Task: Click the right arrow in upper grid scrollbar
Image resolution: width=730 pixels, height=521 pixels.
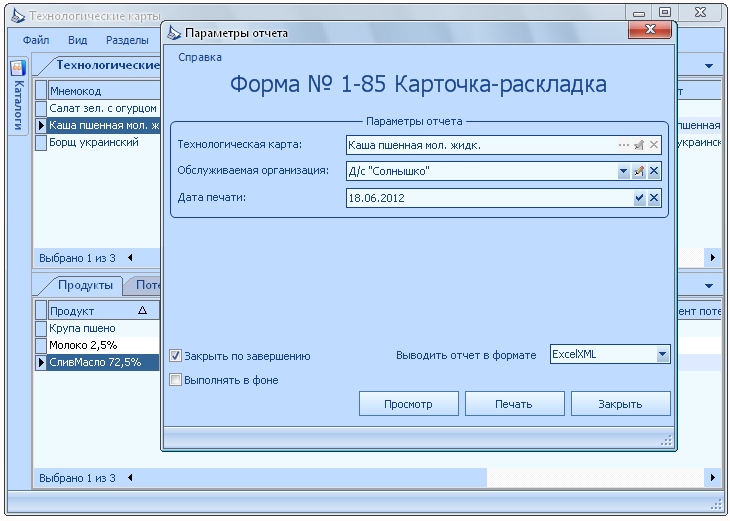Action: pyautogui.click(x=712, y=258)
